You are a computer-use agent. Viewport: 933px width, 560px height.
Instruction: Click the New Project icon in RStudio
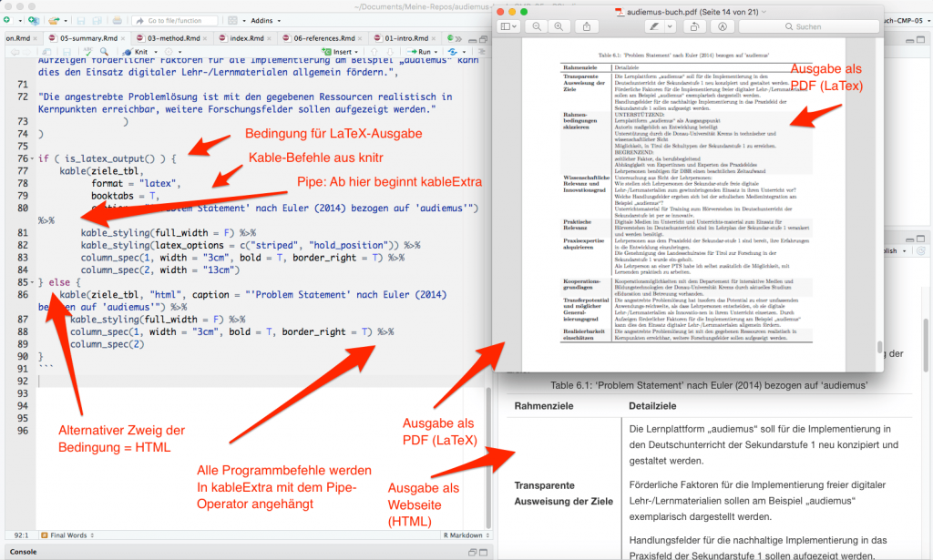pos(34,20)
